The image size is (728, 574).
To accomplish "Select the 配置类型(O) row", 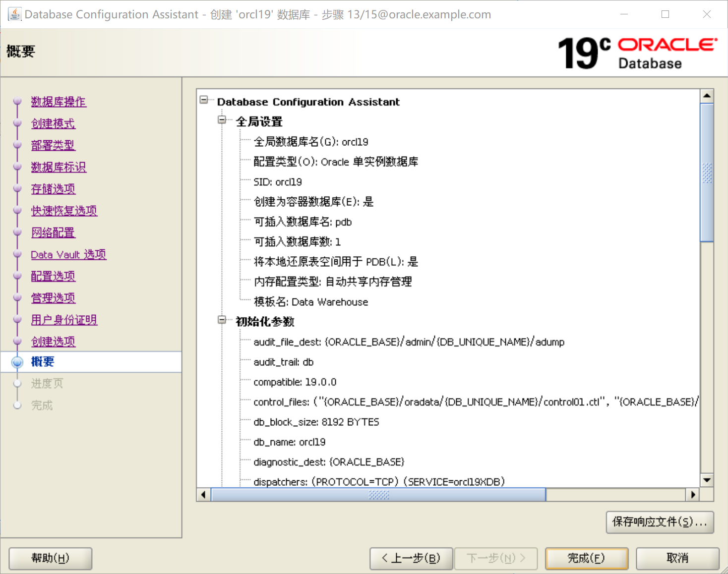I will (336, 162).
